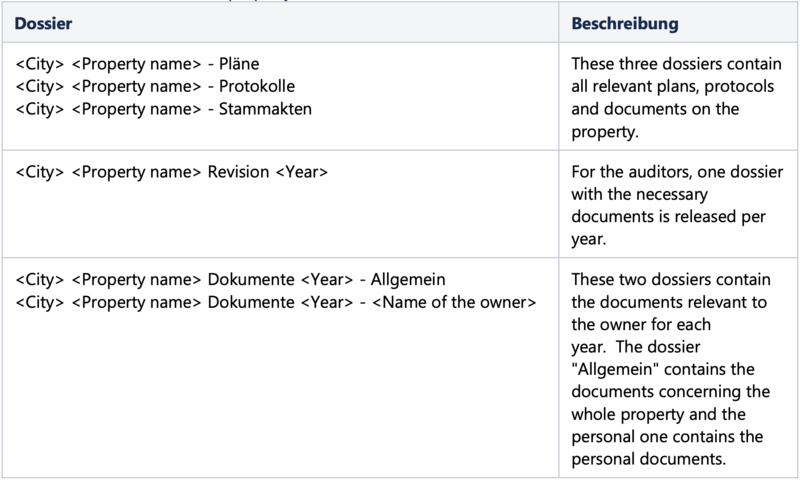The width and height of the screenshot is (800, 480).
Task: Click the <City> placeholder in Revision row
Action: tap(40, 172)
